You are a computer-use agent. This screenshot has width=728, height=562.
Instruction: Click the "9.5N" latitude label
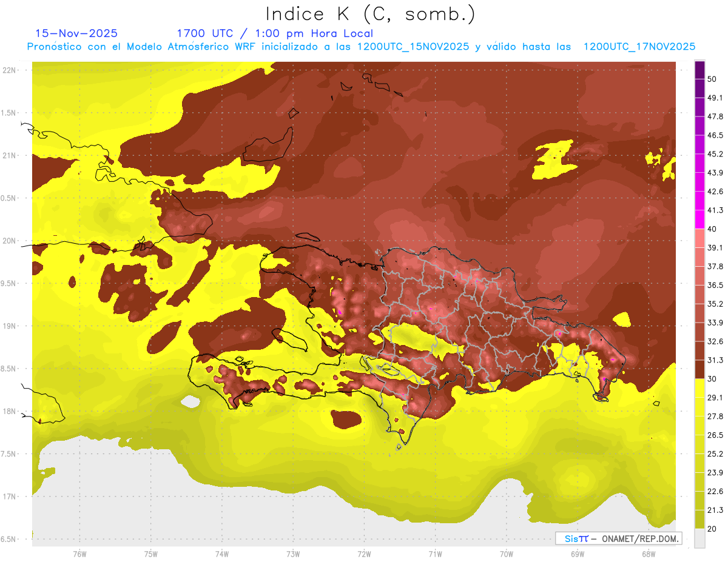click(10, 284)
